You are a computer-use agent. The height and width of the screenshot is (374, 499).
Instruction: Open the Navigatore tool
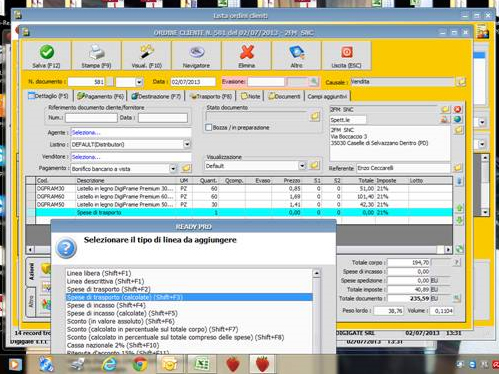[x=196, y=56]
